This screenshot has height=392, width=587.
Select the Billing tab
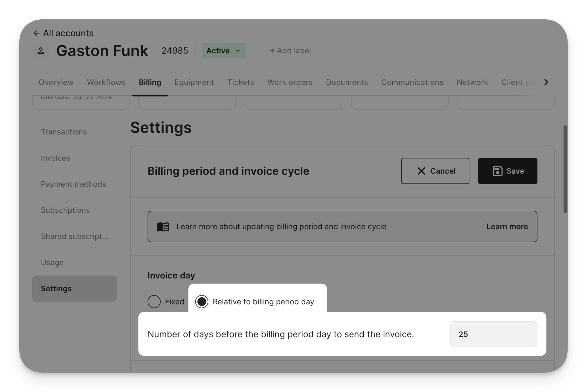point(150,82)
